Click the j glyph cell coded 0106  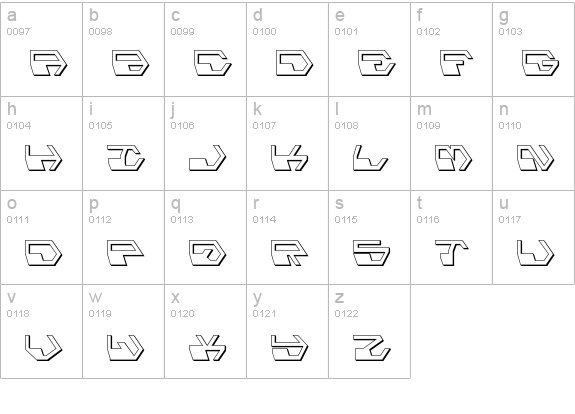[x=206, y=143]
